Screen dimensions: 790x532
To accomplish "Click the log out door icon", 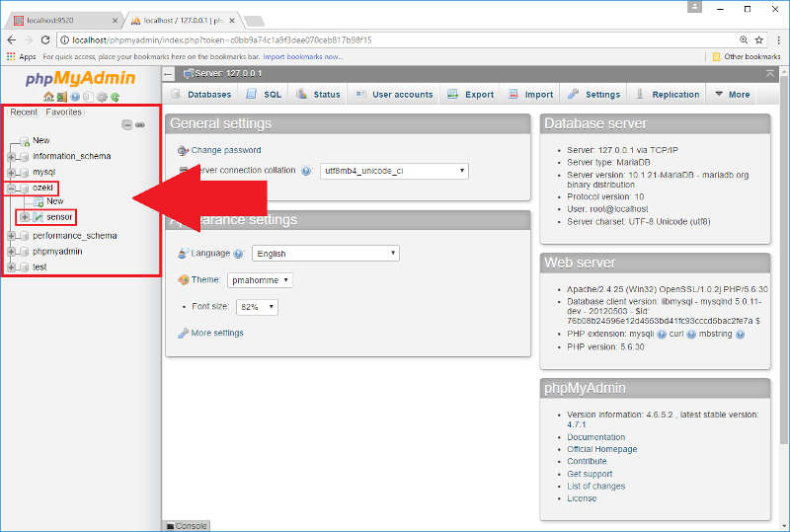I will [x=61, y=97].
